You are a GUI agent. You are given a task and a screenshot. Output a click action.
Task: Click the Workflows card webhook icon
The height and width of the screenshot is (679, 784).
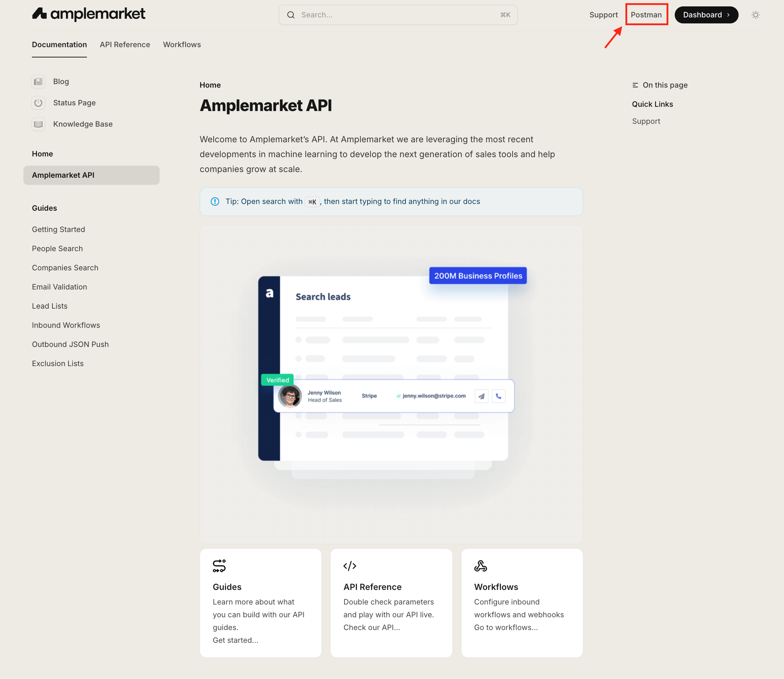click(x=480, y=566)
